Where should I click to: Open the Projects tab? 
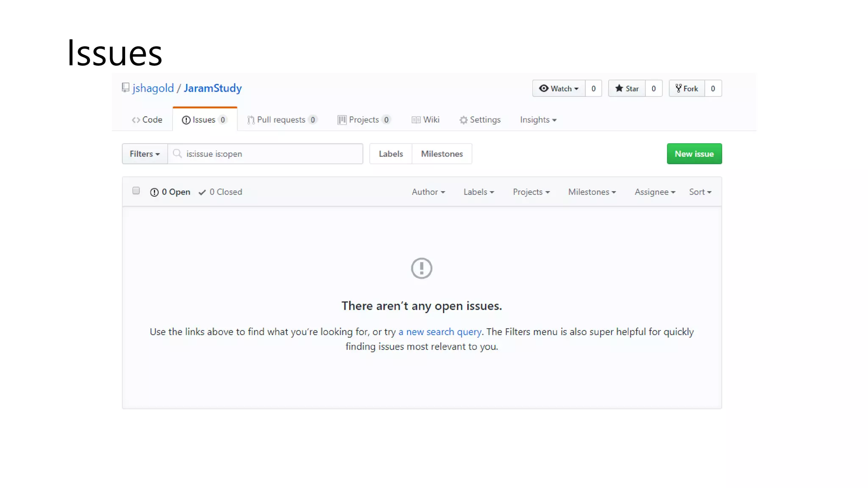click(x=364, y=120)
